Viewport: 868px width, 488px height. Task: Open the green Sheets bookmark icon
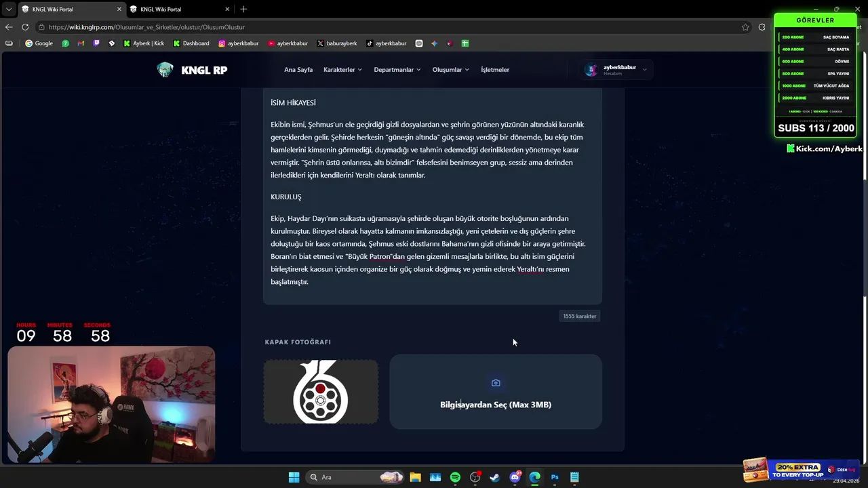[465, 43]
